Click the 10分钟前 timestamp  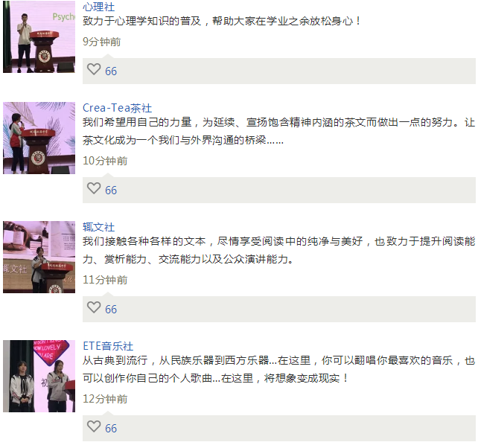[x=105, y=161]
